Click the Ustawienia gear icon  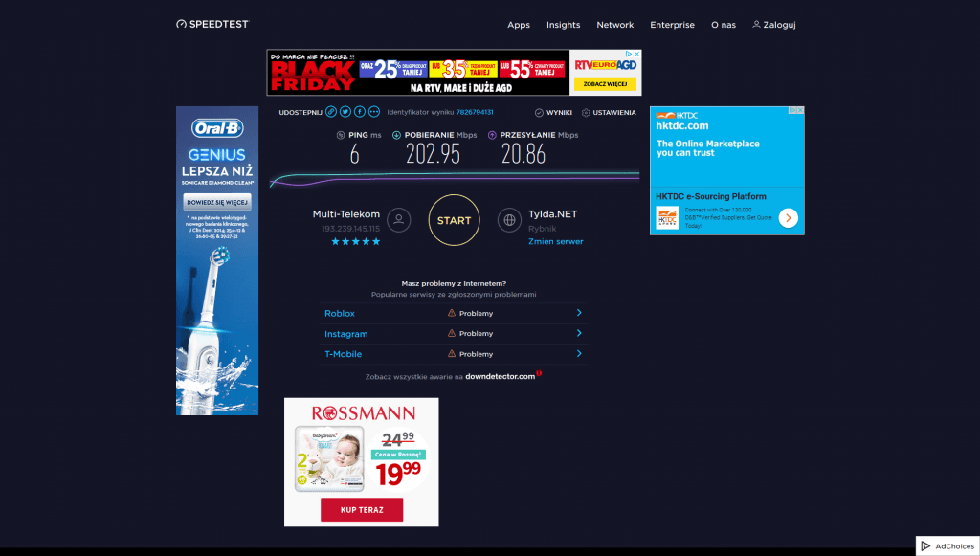586,113
